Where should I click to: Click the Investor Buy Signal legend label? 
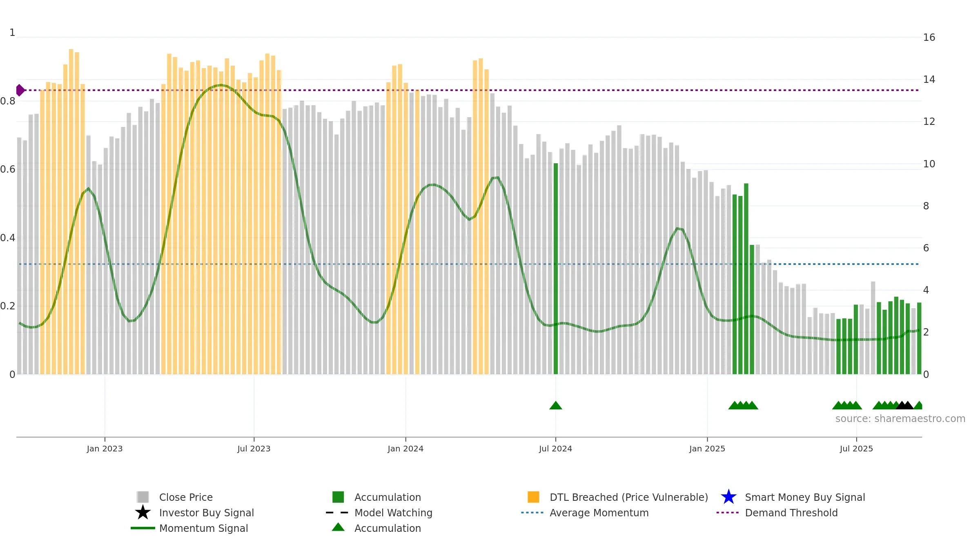(x=207, y=513)
